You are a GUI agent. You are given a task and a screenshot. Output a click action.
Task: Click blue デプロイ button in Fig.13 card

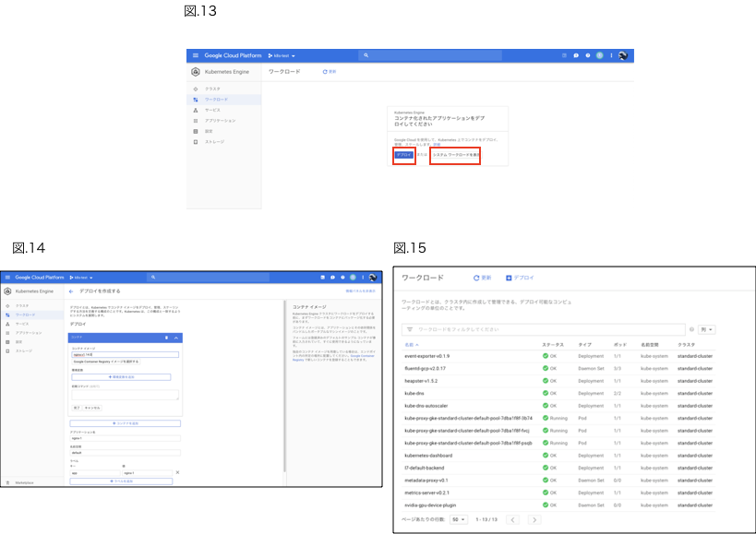[403, 155]
